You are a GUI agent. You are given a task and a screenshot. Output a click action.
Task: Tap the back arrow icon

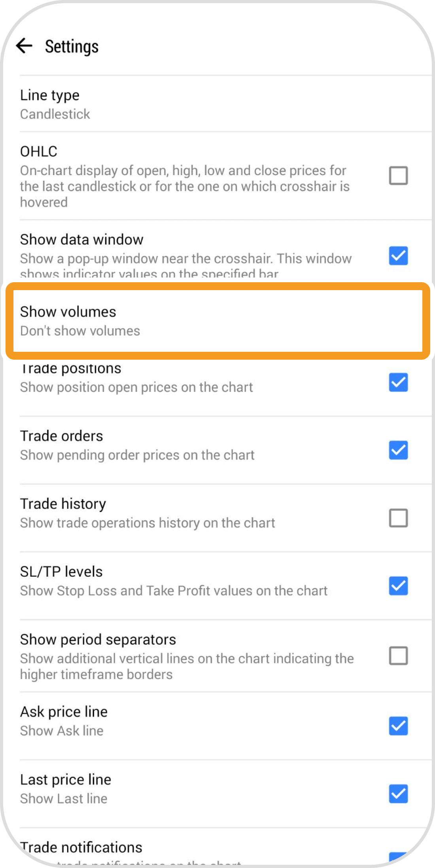pyautogui.click(x=25, y=46)
